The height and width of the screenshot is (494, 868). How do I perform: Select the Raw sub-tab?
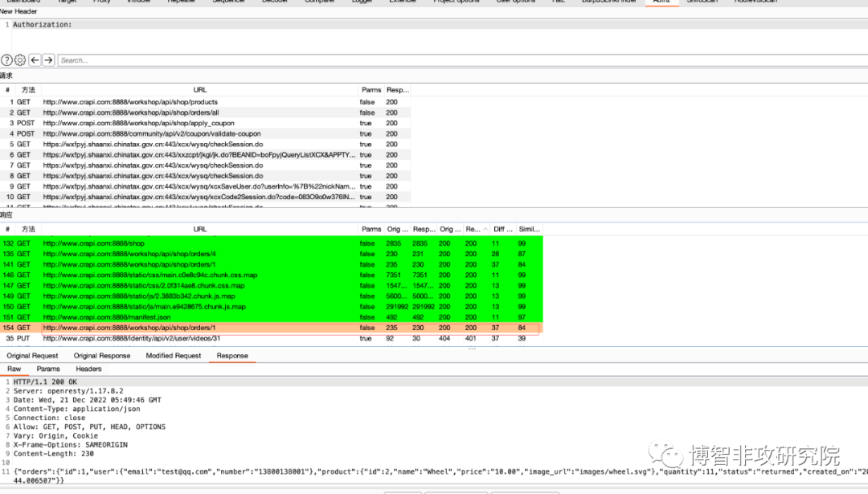14,369
